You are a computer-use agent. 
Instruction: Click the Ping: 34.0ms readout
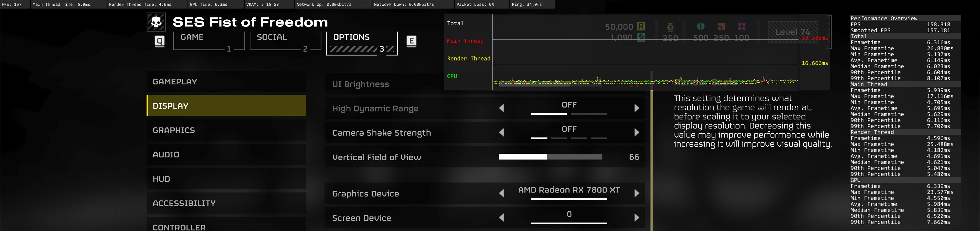(527, 4)
